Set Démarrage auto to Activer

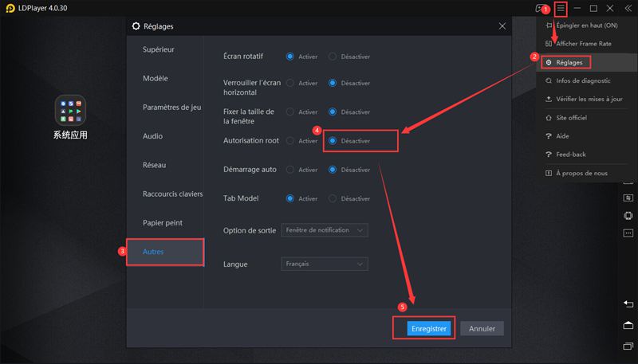pyautogui.click(x=290, y=170)
